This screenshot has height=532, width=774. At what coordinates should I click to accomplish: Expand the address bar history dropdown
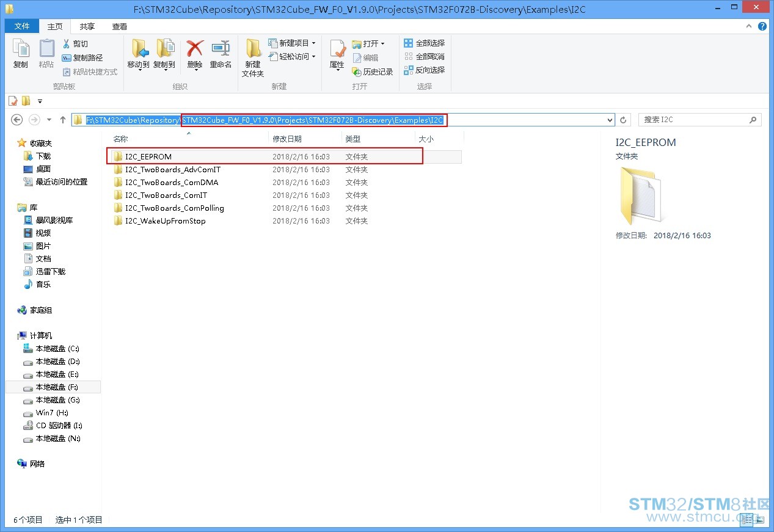pyautogui.click(x=610, y=120)
